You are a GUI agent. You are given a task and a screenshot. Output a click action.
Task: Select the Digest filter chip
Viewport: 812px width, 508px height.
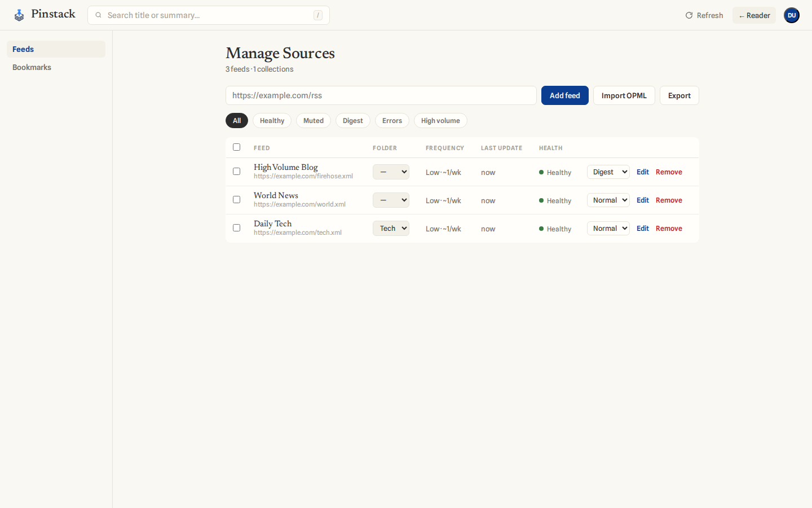click(353, 121)
